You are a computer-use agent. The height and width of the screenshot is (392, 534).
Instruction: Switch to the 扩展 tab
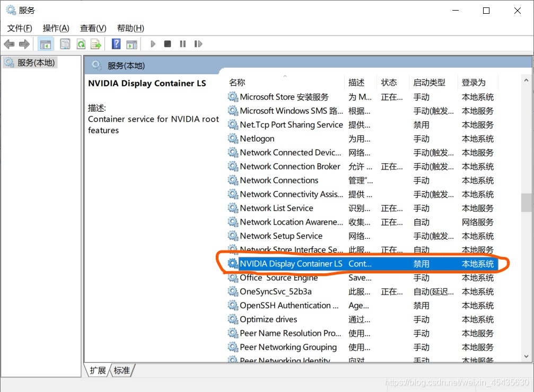(x=98, y=370)
